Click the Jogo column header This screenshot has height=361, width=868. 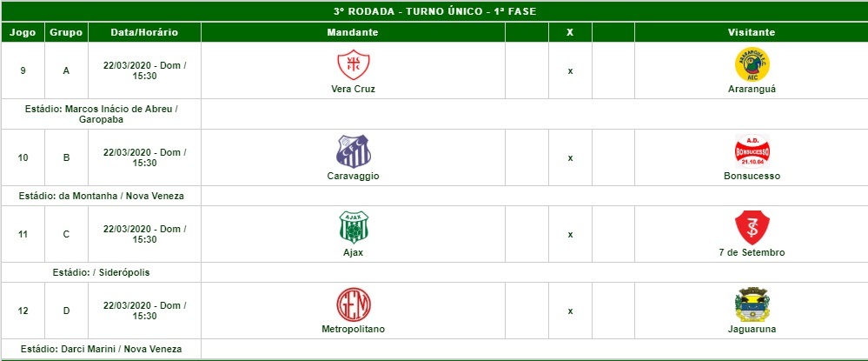coord(23,32)
